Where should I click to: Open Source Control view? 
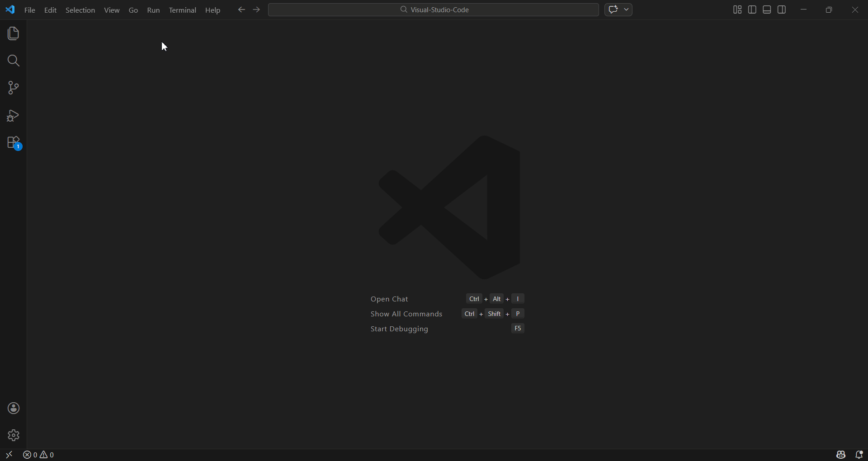pyautogui.click(x=13, y=88)
